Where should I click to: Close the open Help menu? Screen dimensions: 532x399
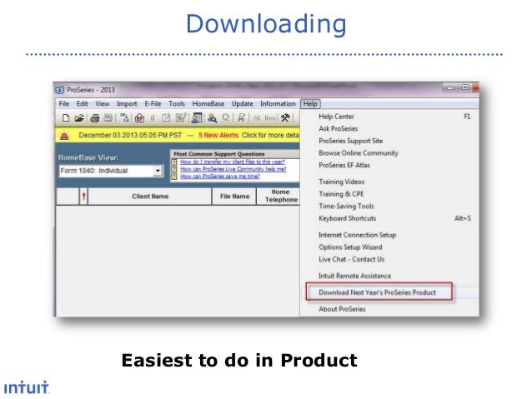tap(310, 104)
